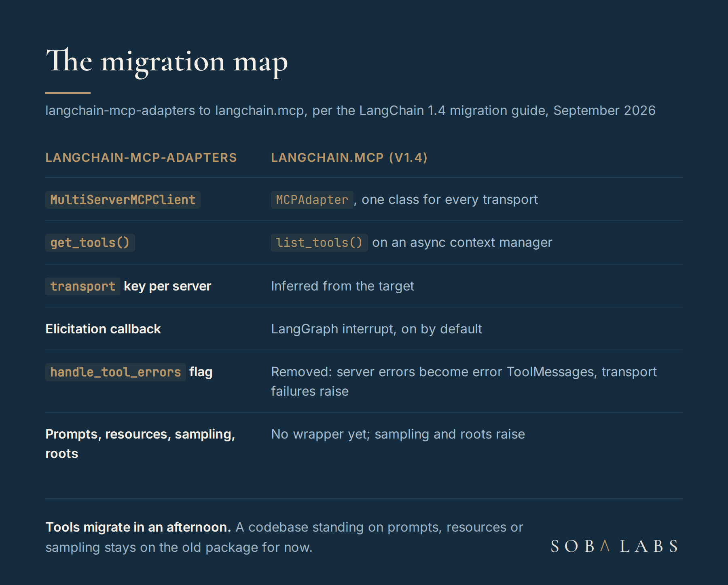Image resolution: width=728 pixels, height=585 pixels.
Task: Click the 'Elicitation callback' cell
Action: tap(103, 329)
